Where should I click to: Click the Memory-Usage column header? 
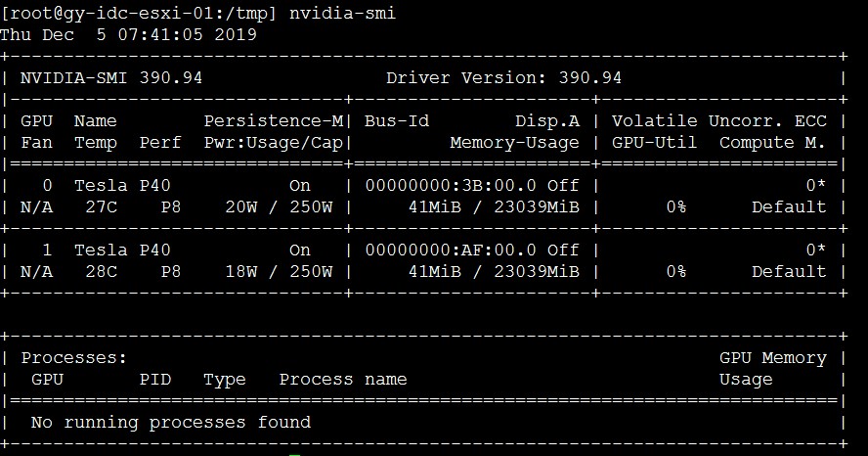coord(514,142)
